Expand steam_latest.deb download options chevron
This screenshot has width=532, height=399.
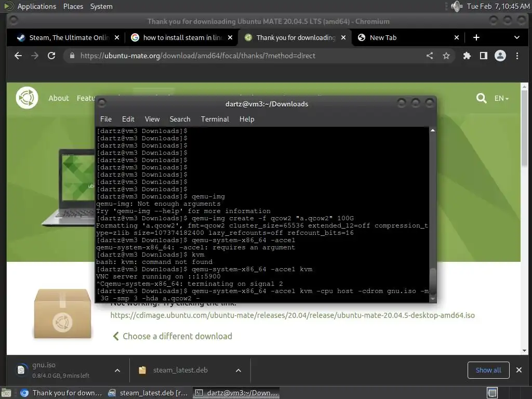(238, 370)
